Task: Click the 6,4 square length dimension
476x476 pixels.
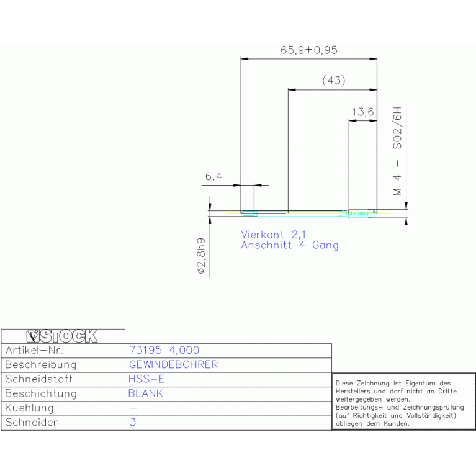Action: [x=213, y=176]
